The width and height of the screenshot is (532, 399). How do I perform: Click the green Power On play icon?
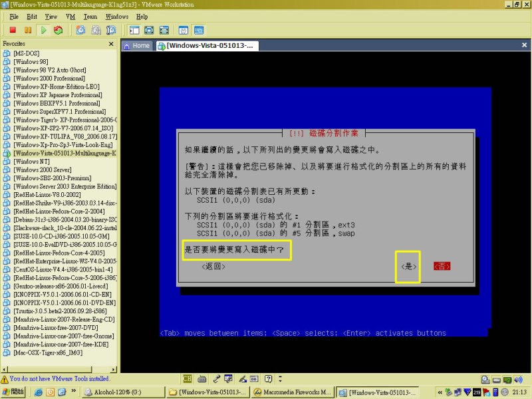(43, 30)
